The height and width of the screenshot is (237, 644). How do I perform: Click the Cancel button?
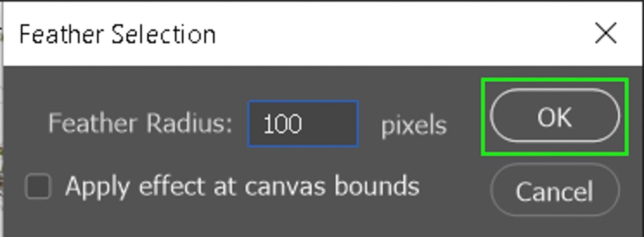[x=554, y=190]
